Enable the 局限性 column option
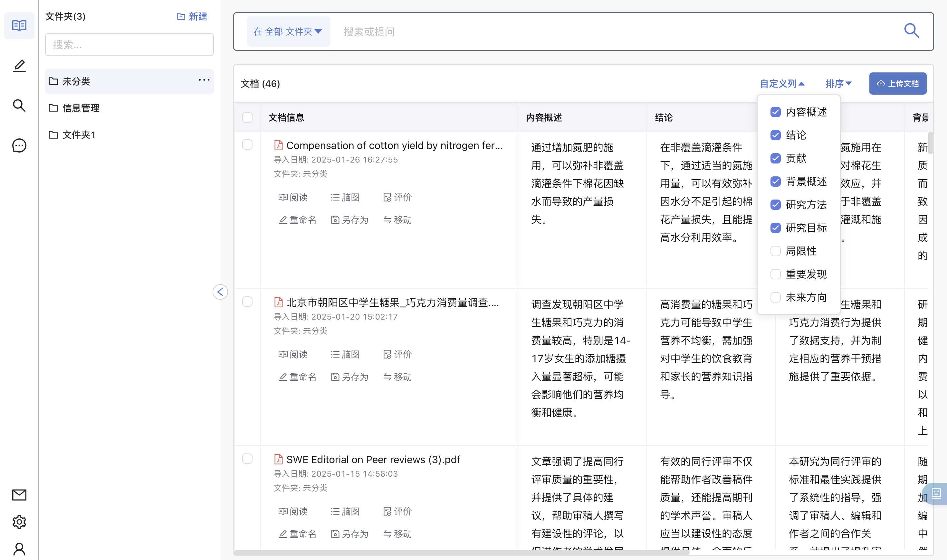The height and width of the screenshot is (560, 947). pos(776,251)
